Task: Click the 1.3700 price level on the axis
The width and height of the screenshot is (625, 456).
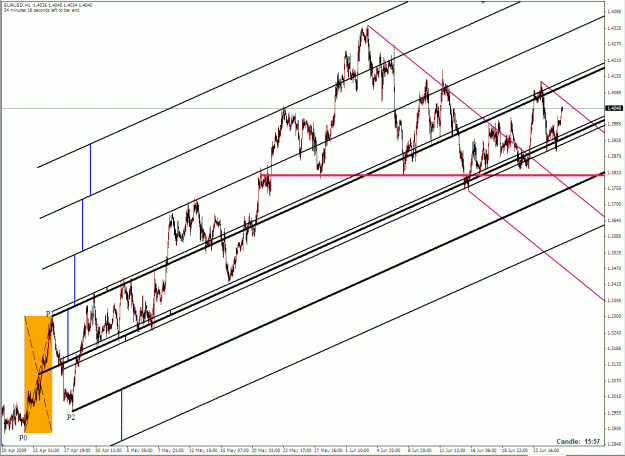Action: (x=612, y=204)
